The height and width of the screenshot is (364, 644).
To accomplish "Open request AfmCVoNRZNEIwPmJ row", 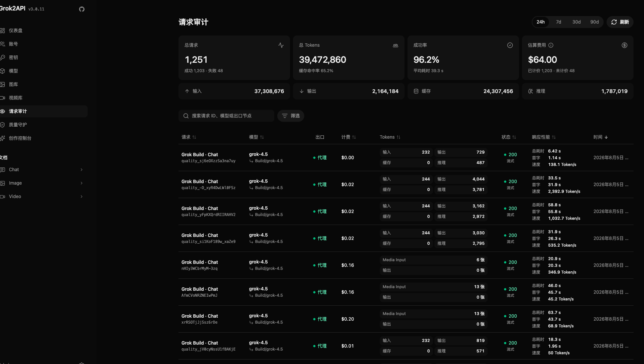I will (x=406, y=292).
